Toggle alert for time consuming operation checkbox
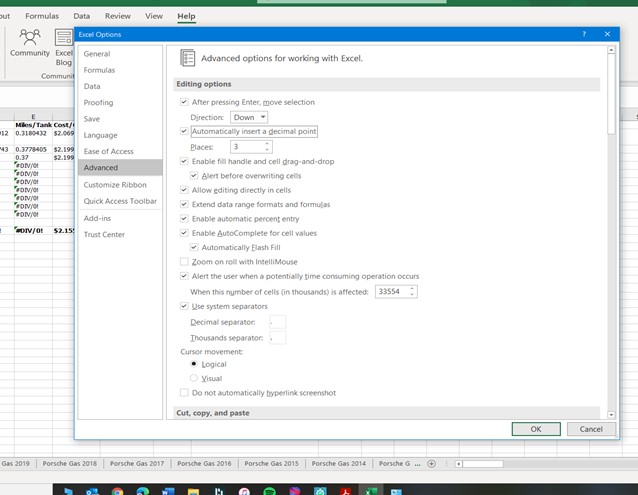The height and width of the screenshot is (495, 638). [x=184, y=276]
